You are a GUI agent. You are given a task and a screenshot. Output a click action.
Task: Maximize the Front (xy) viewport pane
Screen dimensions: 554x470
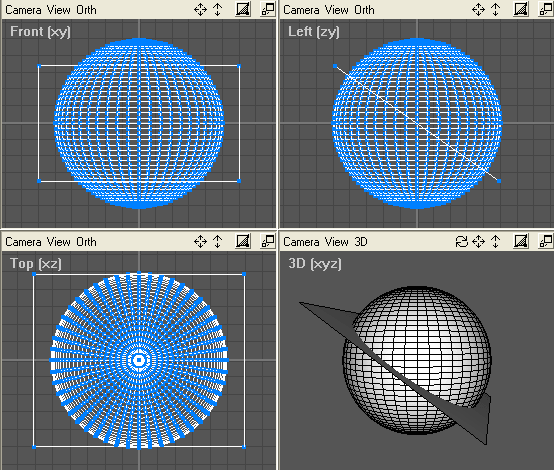[268, 9]
